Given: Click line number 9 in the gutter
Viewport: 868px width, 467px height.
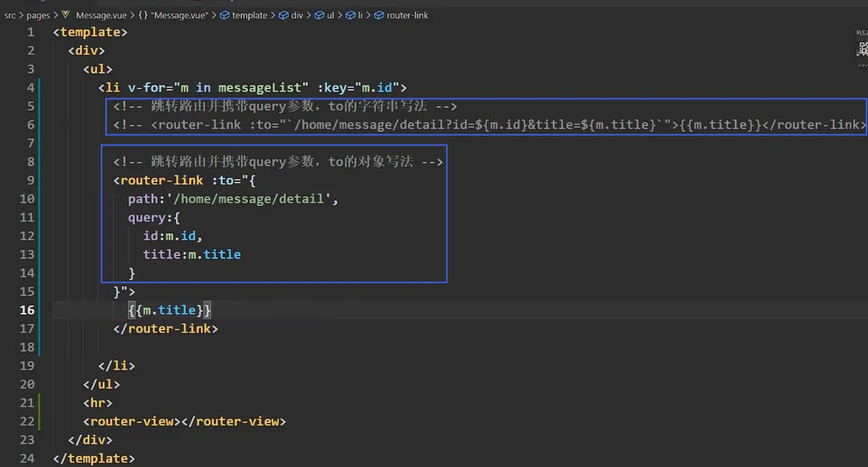Looking at the screenshot, I should (30, 180).
